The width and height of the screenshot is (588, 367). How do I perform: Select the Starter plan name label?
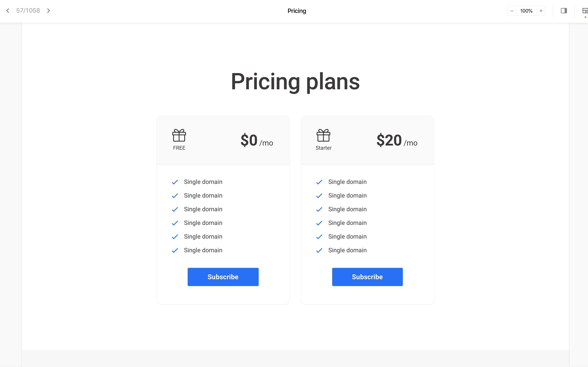pyautogui.click(x=323, y=148)
